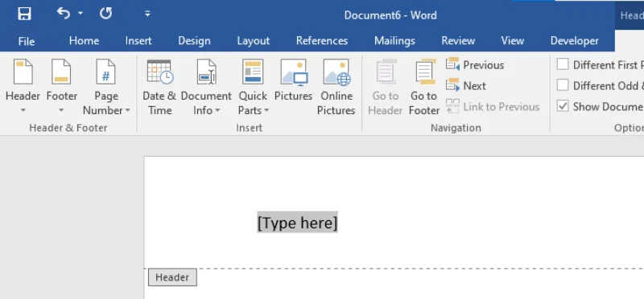Viewport: 644px width, 299px height.
Task: Click the greyed Go to Header icon
Action: point(386,72)
